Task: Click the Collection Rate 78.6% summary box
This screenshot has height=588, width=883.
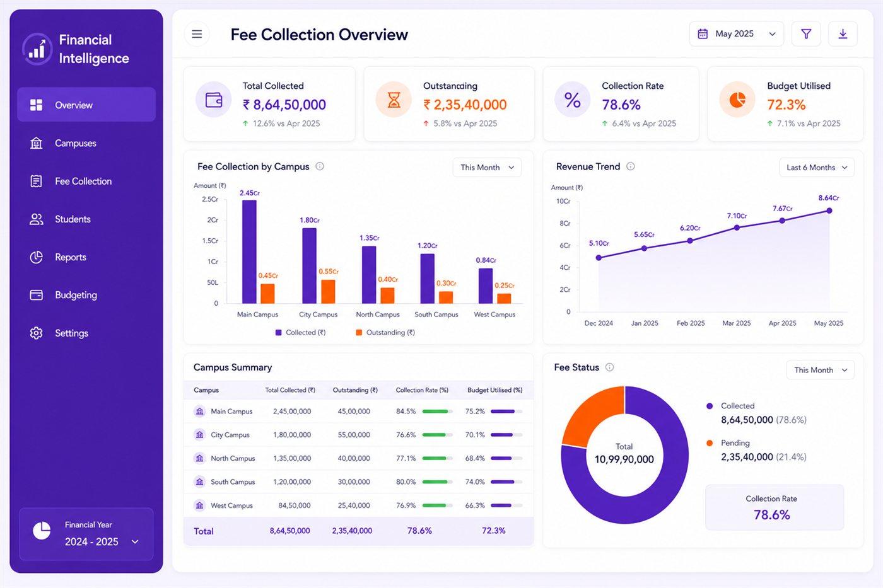Action: click(x=775, y=507)
